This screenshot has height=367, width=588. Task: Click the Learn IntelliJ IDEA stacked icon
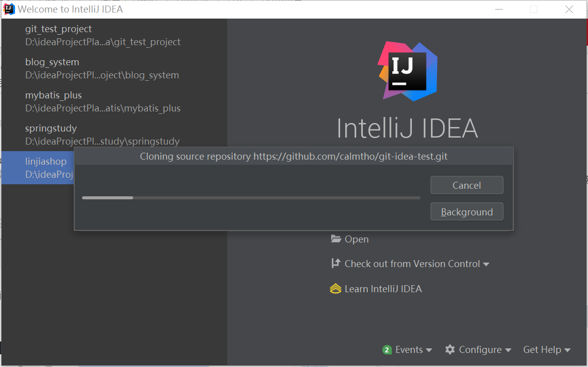[335, 288]
